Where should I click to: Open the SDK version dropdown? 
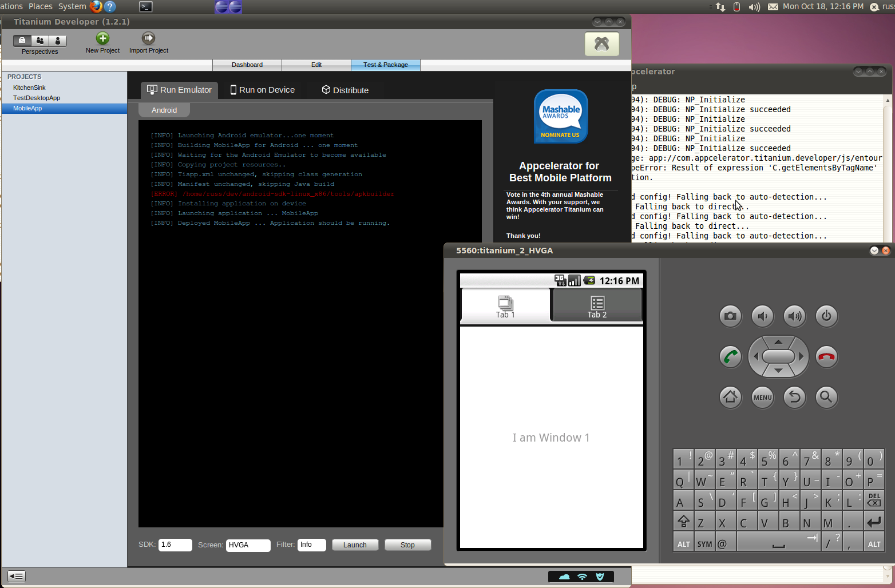(x=175, y=545)
